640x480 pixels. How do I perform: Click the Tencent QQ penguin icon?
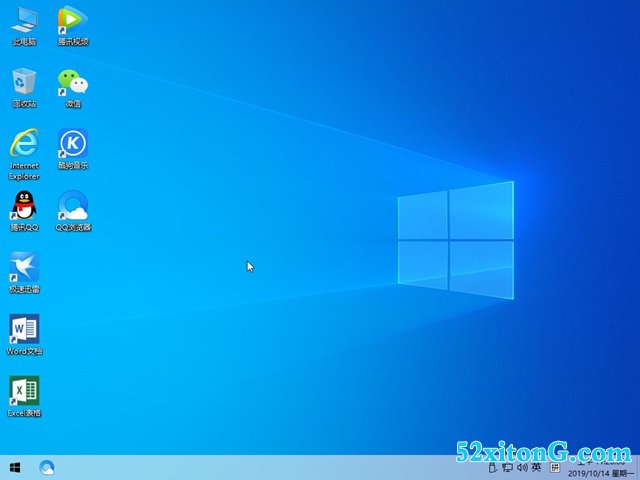tap(24, 207)
